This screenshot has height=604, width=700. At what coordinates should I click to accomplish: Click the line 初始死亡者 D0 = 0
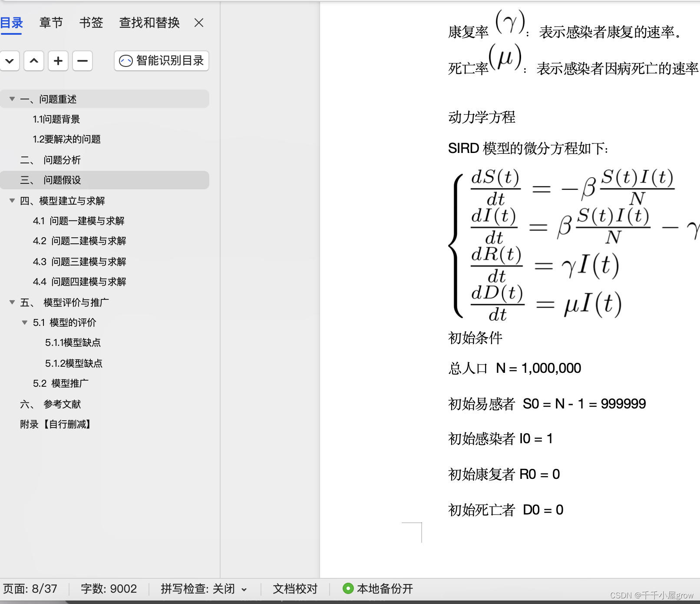tap(506, 510)
